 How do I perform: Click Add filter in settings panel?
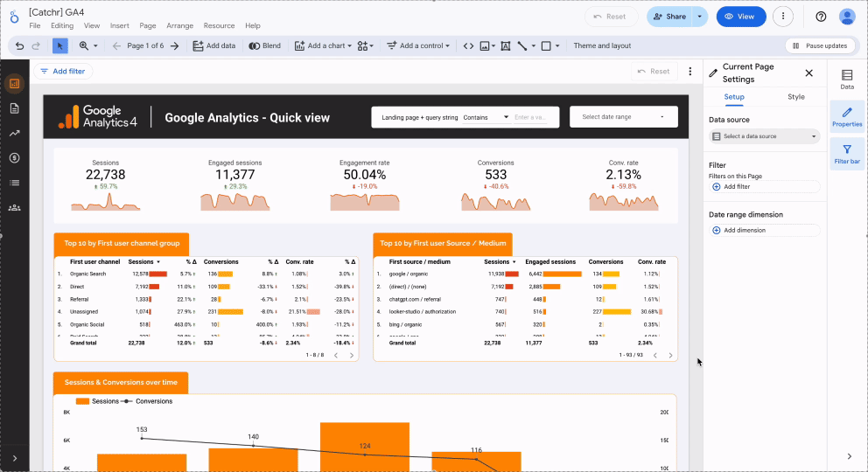coord(764,187)
